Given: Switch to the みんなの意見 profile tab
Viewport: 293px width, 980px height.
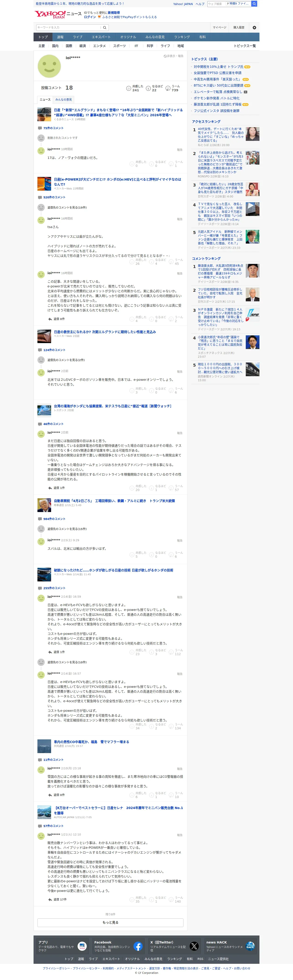Looking at the screenshot, I should click(63, 99).
